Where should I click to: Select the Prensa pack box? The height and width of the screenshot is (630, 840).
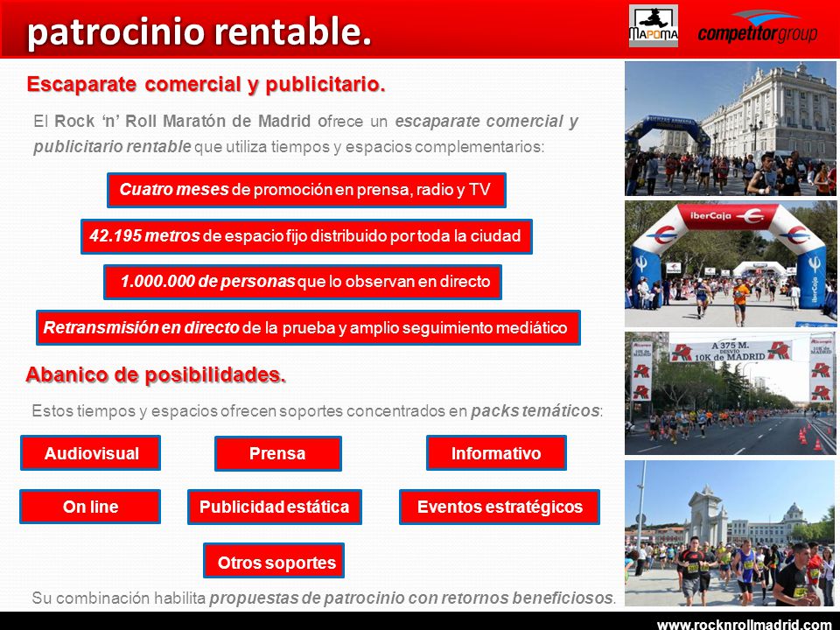(x=278, y=453)
